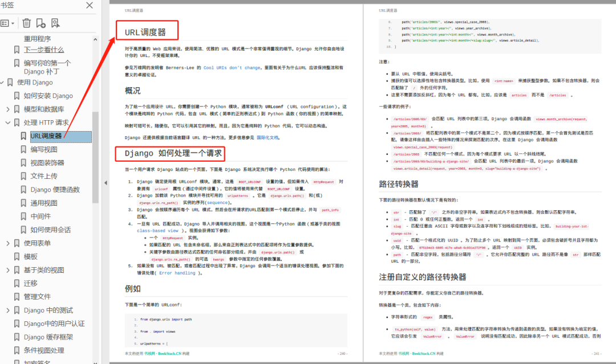Expand the 模型和数据库 bookmark node
The height and width of the screenshot is (364, 616).
8,109
